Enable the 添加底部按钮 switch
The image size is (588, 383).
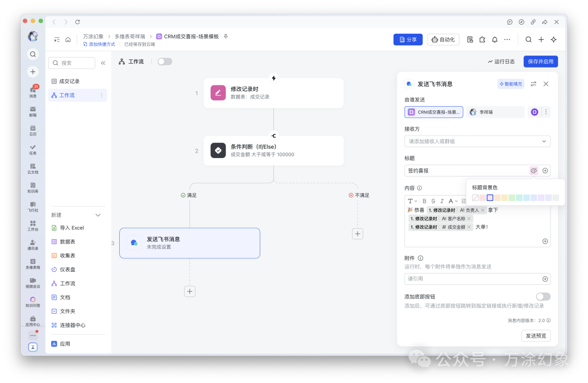543,296
